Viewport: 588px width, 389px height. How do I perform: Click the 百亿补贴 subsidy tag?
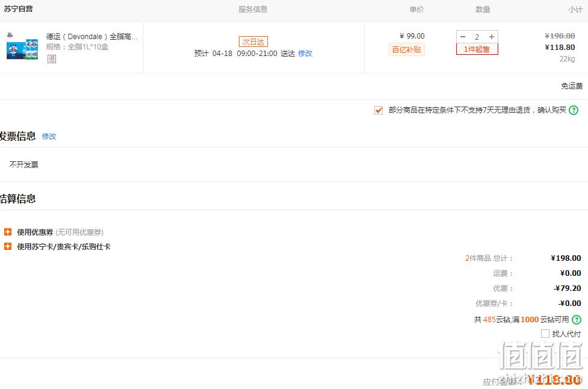406,49
